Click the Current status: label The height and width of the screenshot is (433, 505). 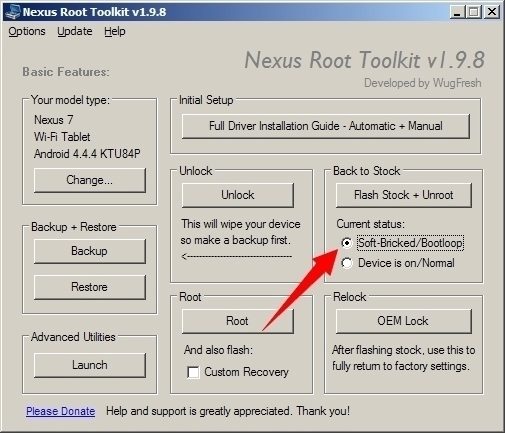(370, 224)
